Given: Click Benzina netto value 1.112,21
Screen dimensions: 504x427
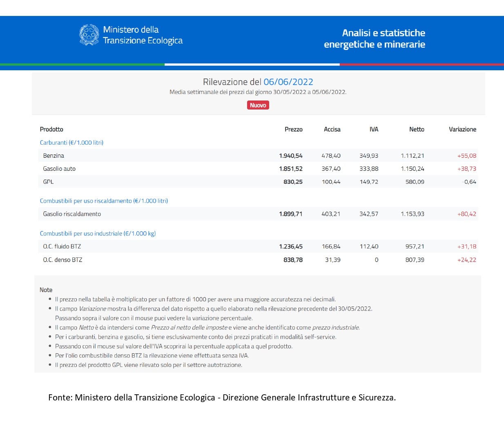Looking at the screenshot, I should click(x=413, y=156).
